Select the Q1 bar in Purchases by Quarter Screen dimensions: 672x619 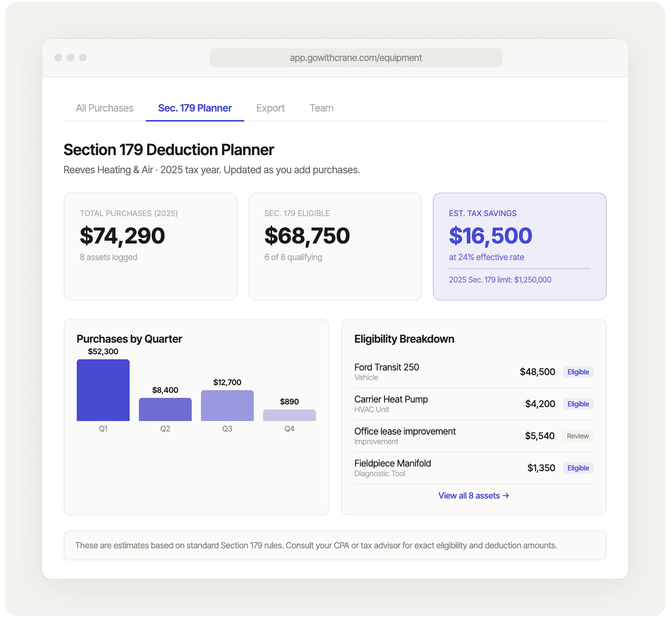tap(103, 390)
